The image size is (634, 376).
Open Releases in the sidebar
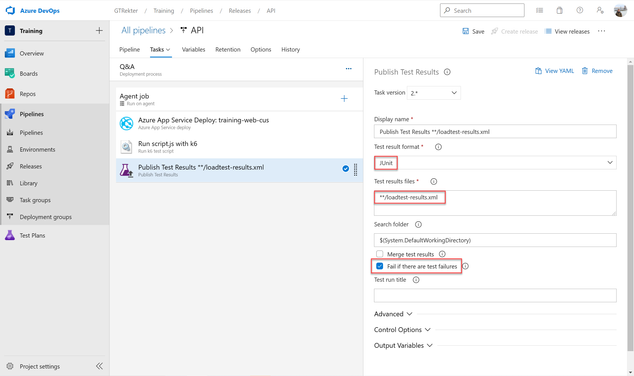coord(31,167)
